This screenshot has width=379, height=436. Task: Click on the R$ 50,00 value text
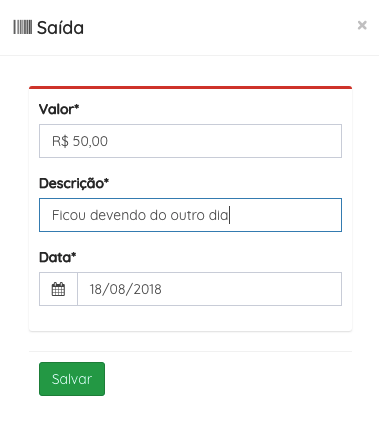pos(80,141)
